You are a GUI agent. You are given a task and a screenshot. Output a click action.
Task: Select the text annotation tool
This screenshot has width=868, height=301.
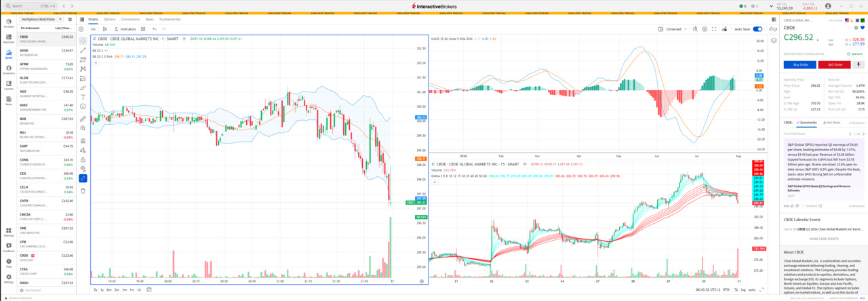[x=83, y=97]
